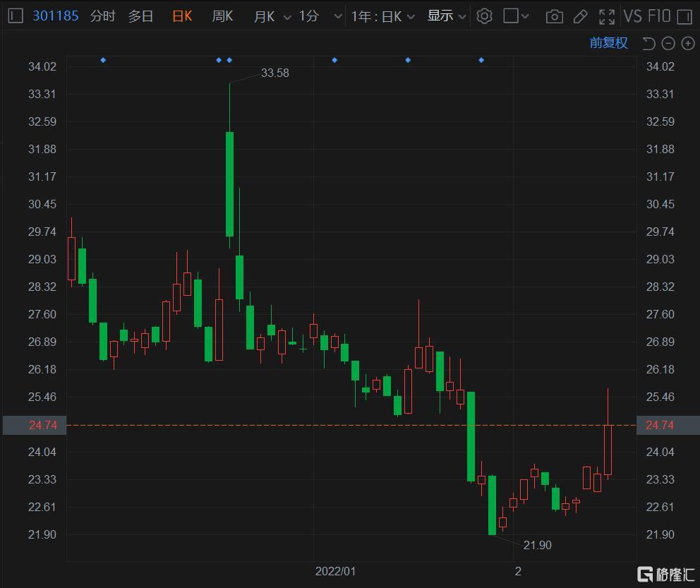This screenshot has height=588, width=700.
Task: Toggle the right side panel icon
Action: pos(684,17)
